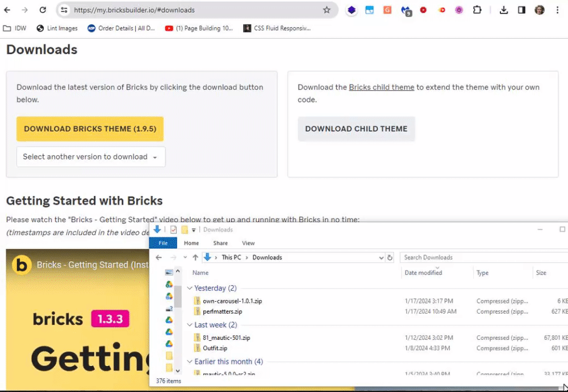Collapse the Last week (2) group
Screen dimensions: 568x392
190,325
